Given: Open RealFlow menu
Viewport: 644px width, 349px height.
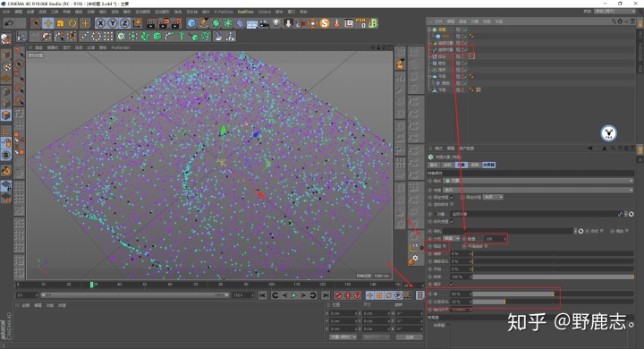Looking at the screenshot, I should pos(246,12).
